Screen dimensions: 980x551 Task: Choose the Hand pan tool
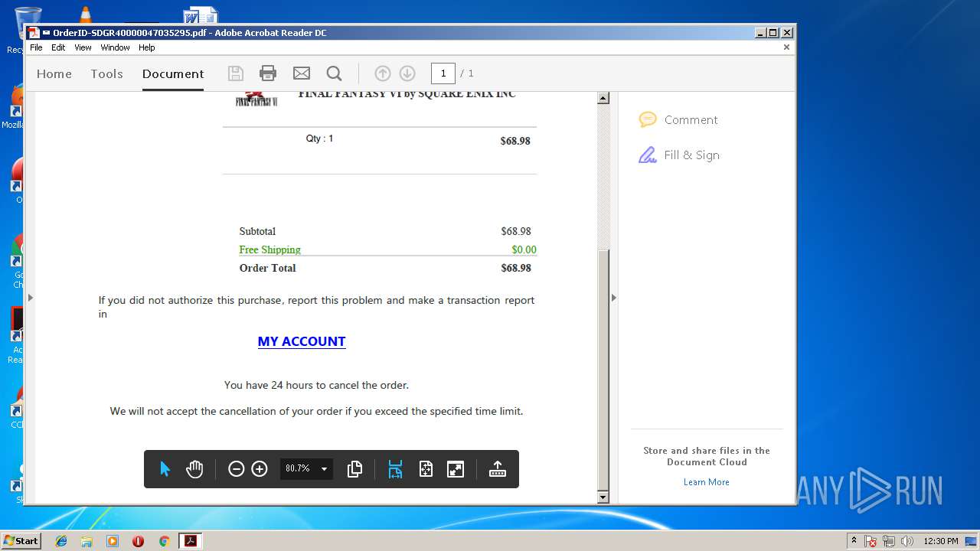194,469
